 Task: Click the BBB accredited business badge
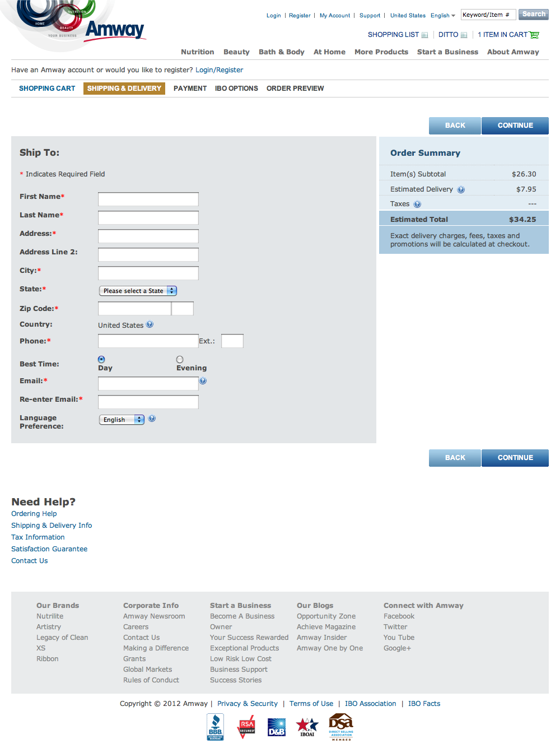point(214,726)
